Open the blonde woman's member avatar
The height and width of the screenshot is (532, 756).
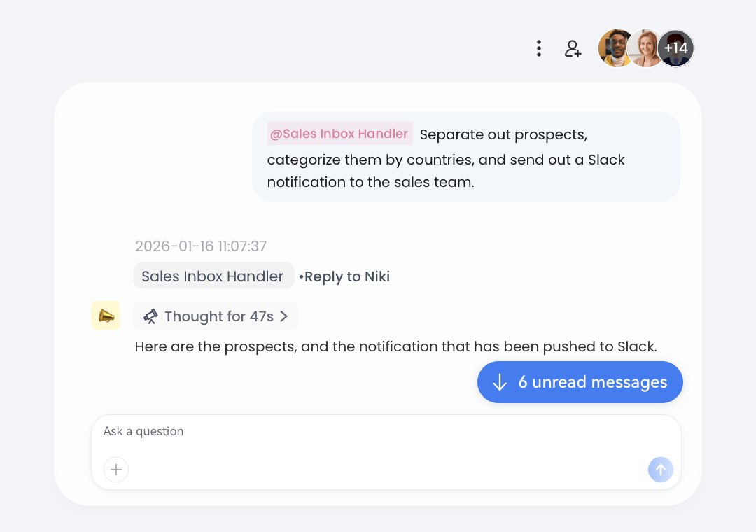(x=645, y=48)
